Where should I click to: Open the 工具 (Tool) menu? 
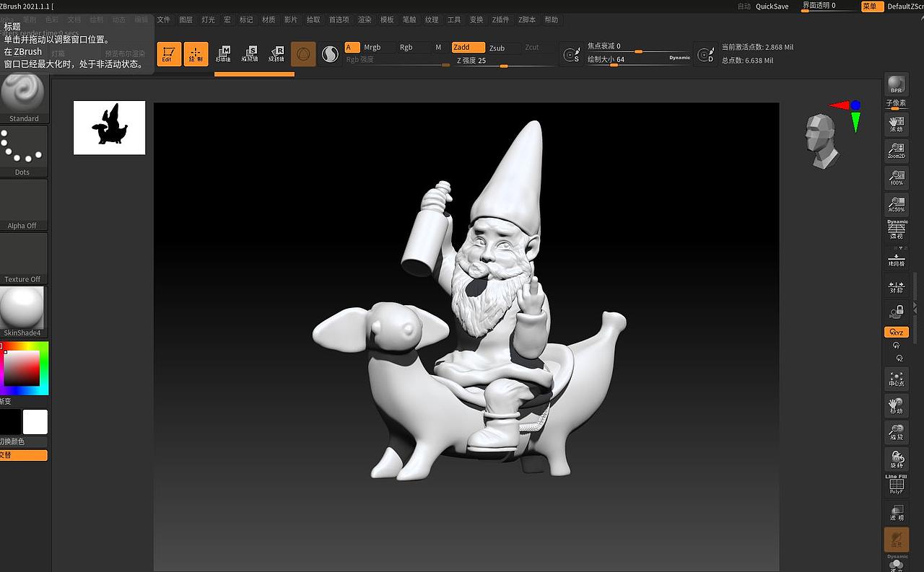[454, 19]
